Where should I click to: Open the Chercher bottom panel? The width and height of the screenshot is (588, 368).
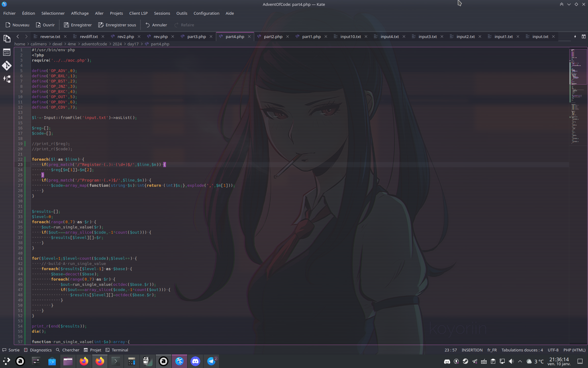(x=68, y=350)
